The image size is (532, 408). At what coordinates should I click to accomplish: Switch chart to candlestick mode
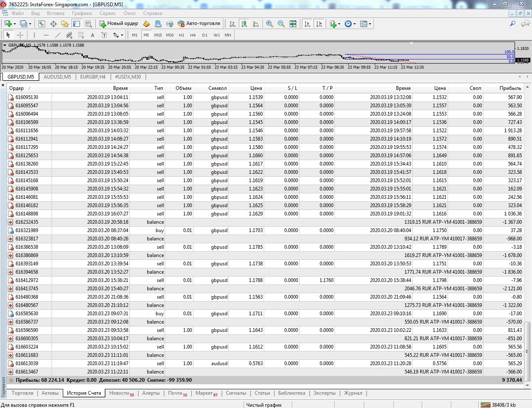click(x=244, y=24)
